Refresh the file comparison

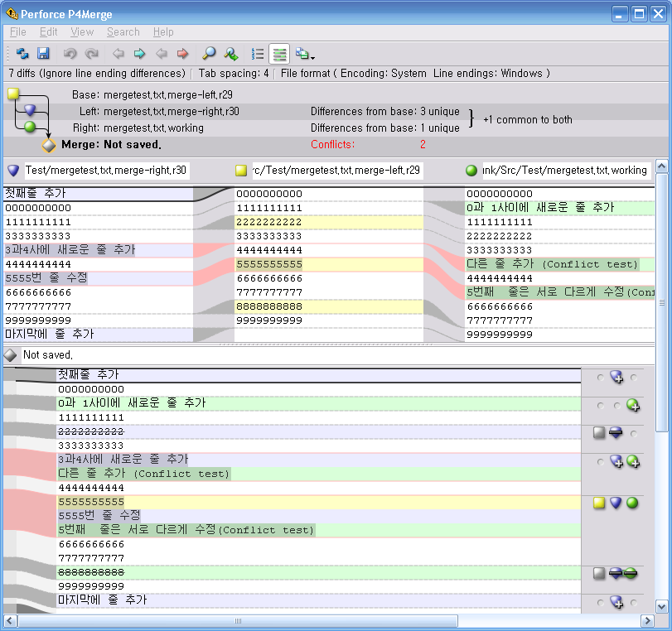[x=23, y=54]
